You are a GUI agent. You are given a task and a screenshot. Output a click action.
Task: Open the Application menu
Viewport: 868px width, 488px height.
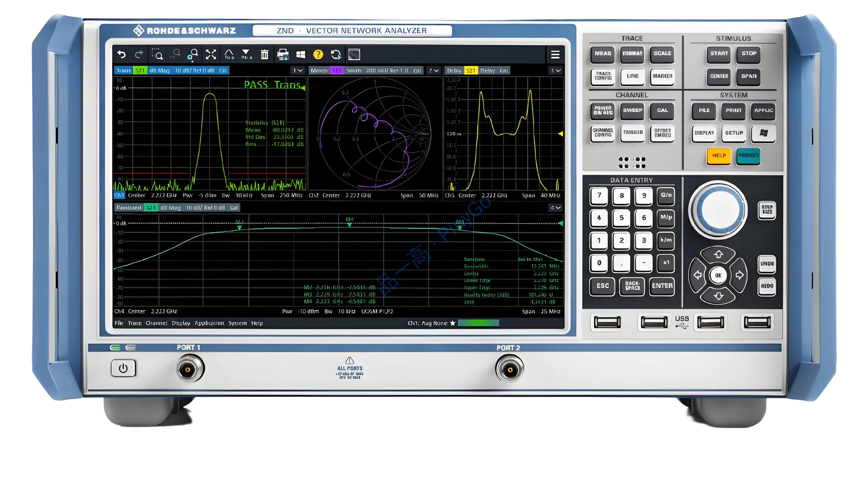click(209, 323)
